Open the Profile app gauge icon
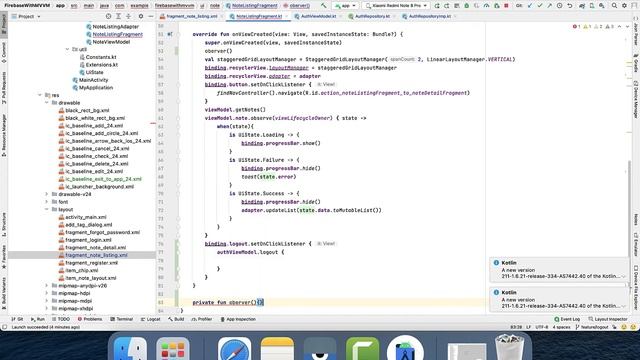 pyautogui.click(x=487, y=6)
